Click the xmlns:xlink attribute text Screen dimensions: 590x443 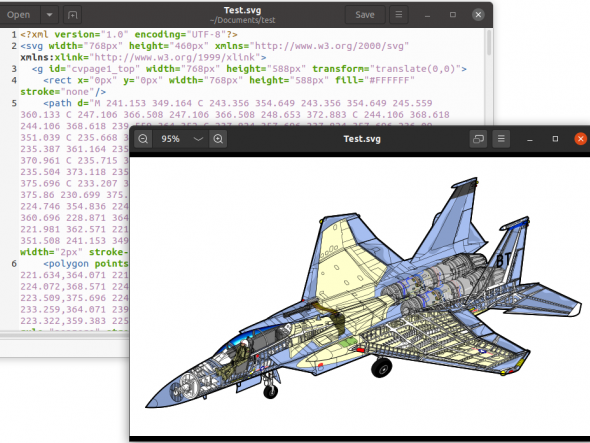click(x=140, y=58)
